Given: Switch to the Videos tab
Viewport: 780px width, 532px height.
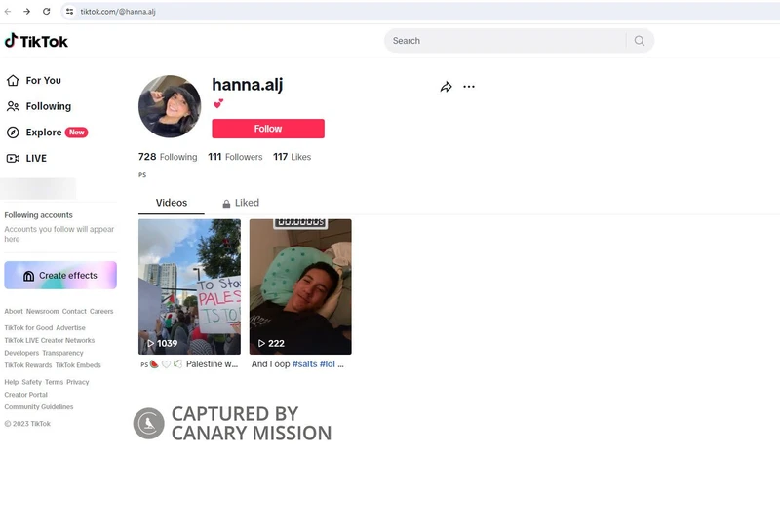Looking at the screenshot, I should pos(172,203).
